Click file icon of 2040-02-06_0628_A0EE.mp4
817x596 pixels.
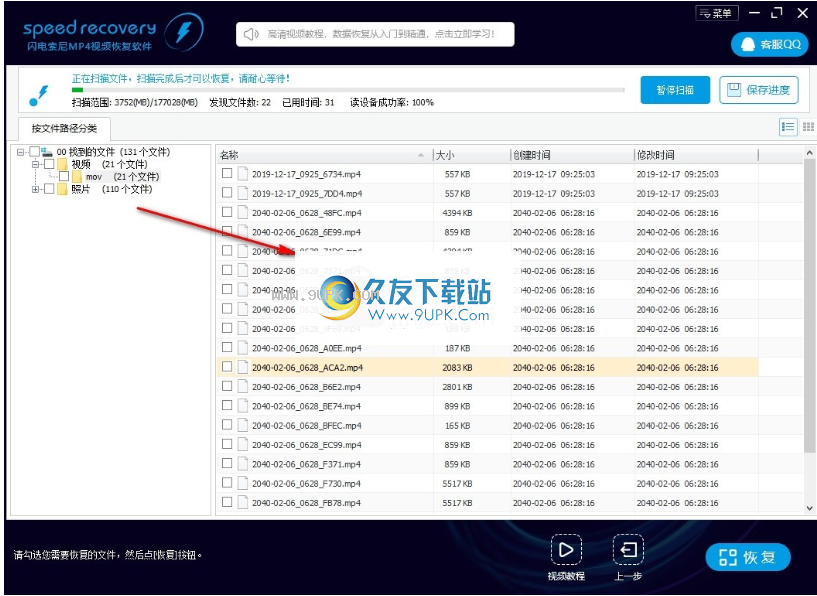[x=243, y=347]
